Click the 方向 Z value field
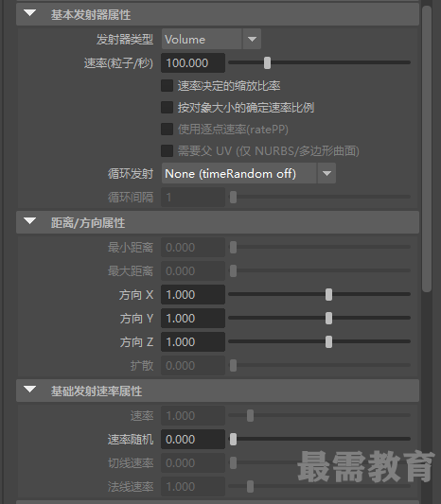This screenshot has height=504, width=441. coord(193,341)
